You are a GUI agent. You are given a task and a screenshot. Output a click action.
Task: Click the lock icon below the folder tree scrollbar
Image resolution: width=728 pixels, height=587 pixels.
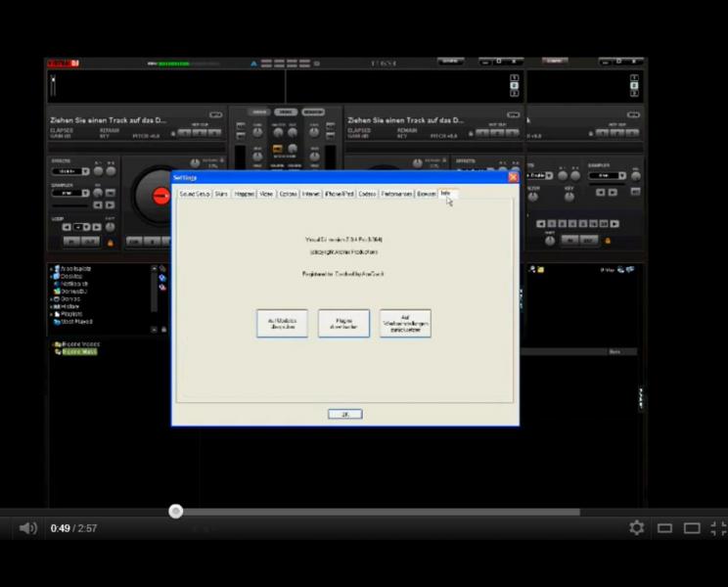(163, 330)
